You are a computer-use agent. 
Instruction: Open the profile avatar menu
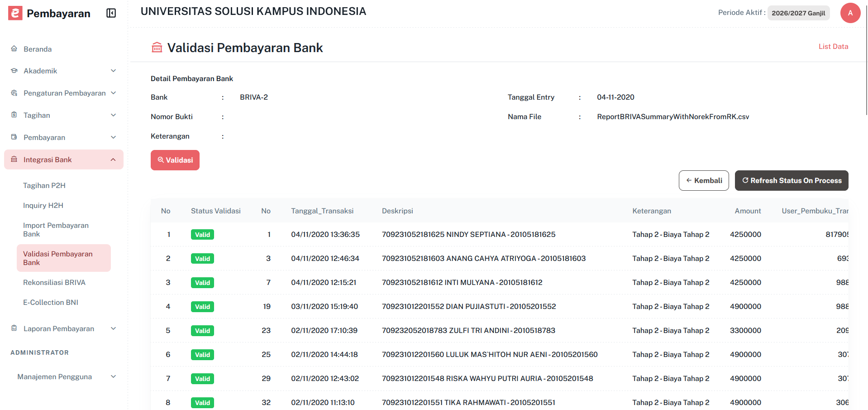coord(850,13)
